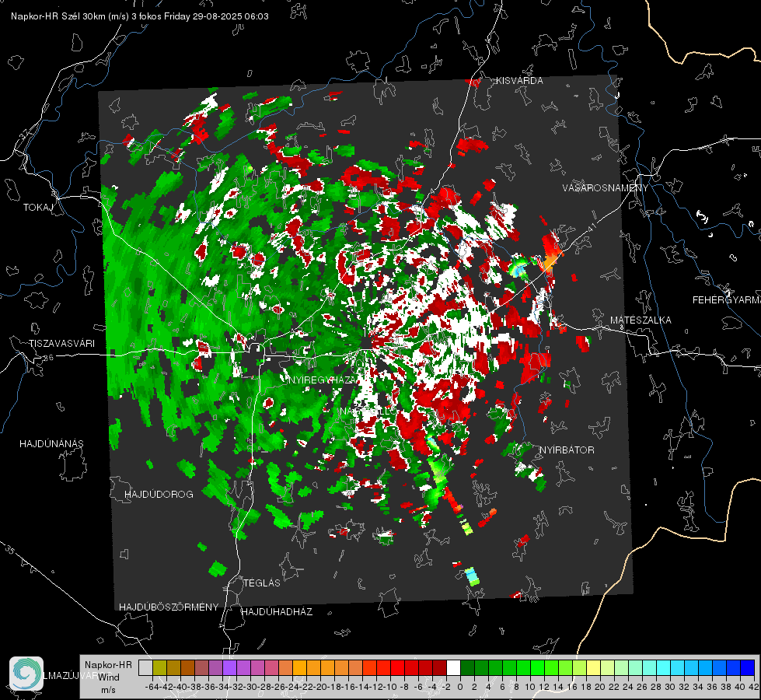The height and width of the screenshot is (700, 761).
Task: Click the radar title text with date 29-08-2025 06:03
Action: pos(140,16)
